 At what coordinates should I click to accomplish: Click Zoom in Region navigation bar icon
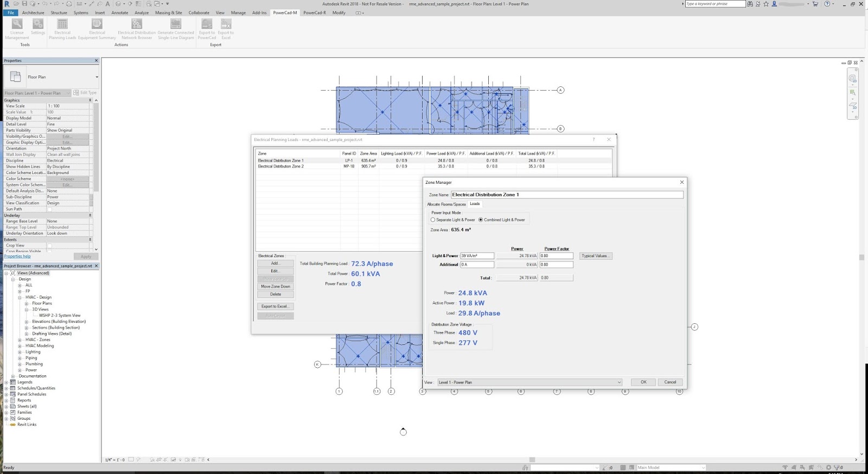click(x=852, y=93)
